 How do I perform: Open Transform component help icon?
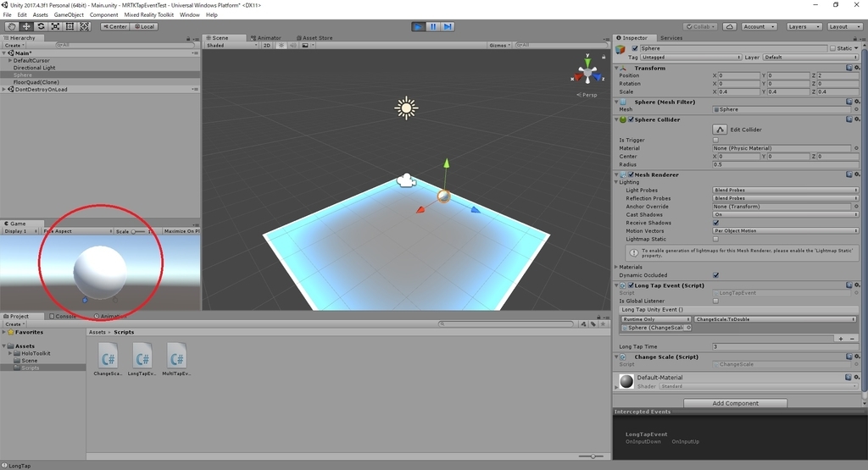coord(849,68)
